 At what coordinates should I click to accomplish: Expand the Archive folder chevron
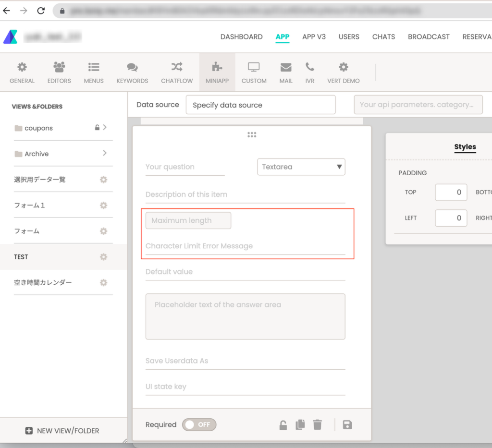(105, 154)
